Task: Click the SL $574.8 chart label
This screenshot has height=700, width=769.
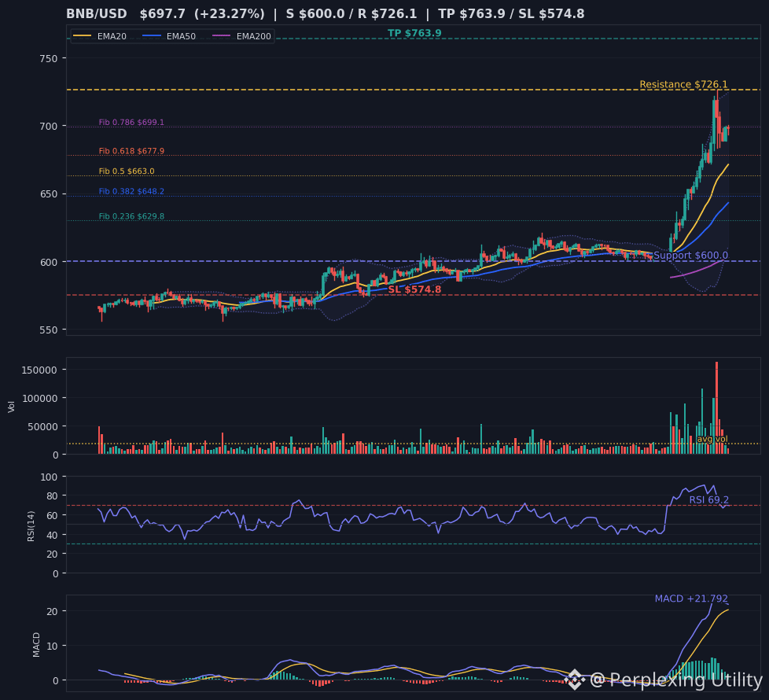Action: tap(414, 289)
